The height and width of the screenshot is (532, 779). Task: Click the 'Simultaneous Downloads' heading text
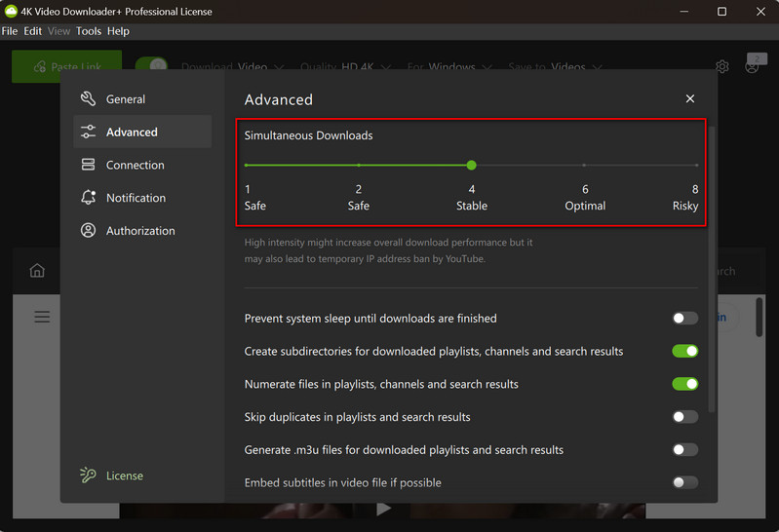(x=308, y=135)
